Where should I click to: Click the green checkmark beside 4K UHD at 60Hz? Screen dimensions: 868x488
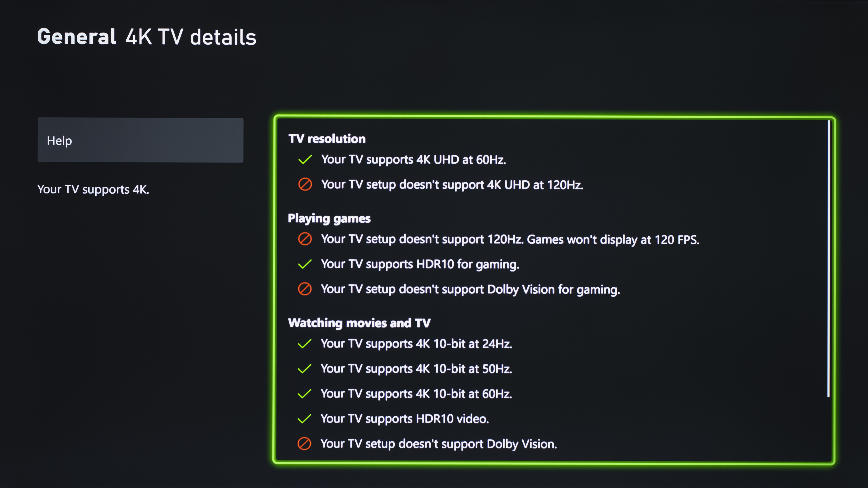[x=305, y=159]
